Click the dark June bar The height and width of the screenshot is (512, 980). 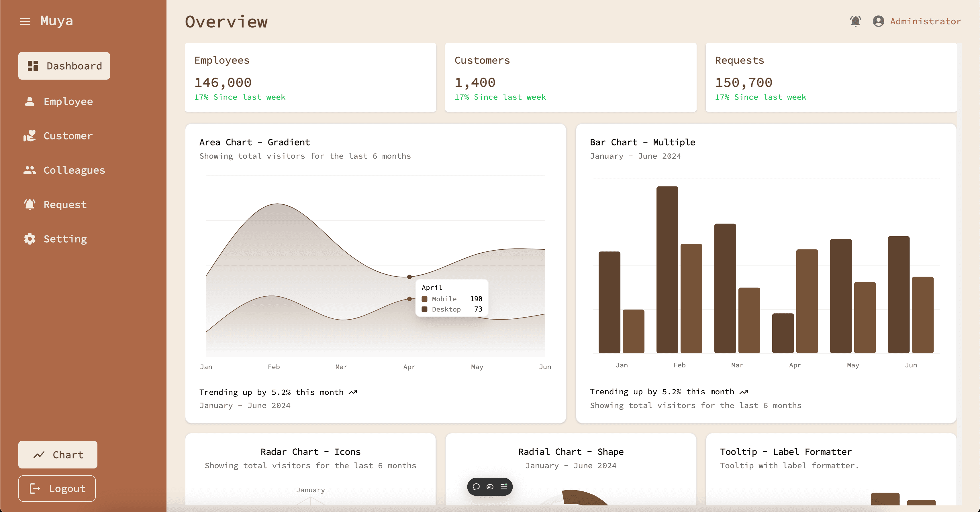coord(899,295)
